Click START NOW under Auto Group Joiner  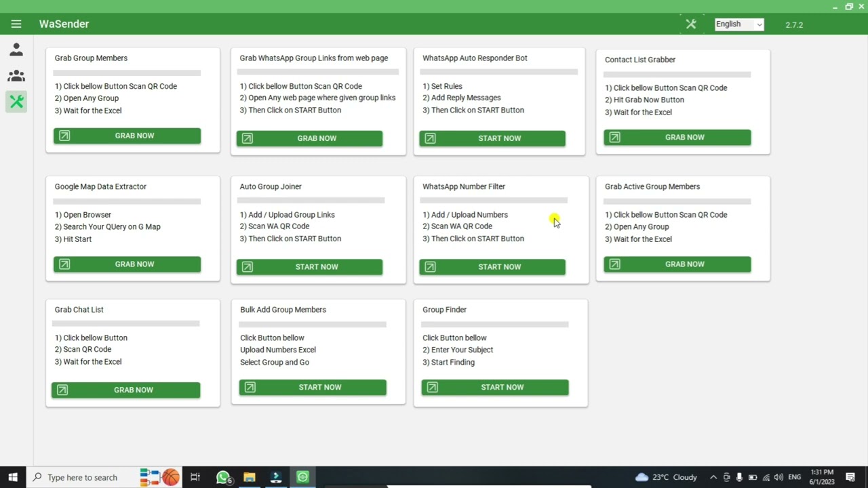coord(309,267)
